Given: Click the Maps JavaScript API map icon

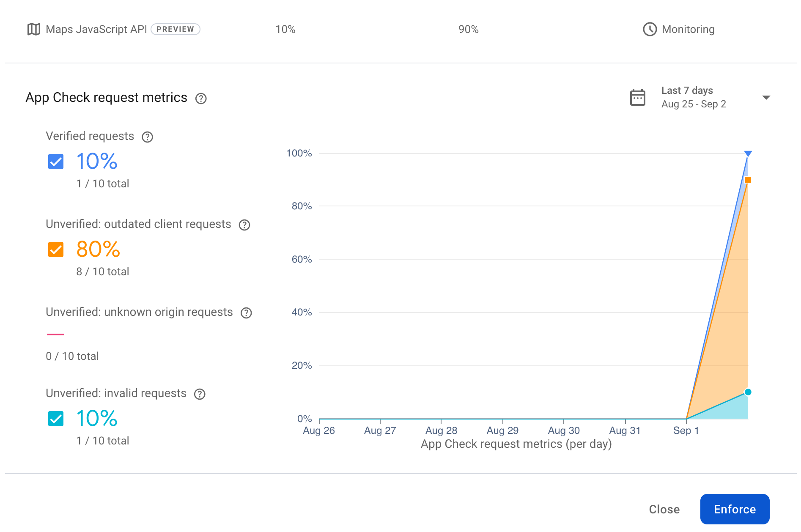Looking at the screenshot, I should tap(34, 29).
